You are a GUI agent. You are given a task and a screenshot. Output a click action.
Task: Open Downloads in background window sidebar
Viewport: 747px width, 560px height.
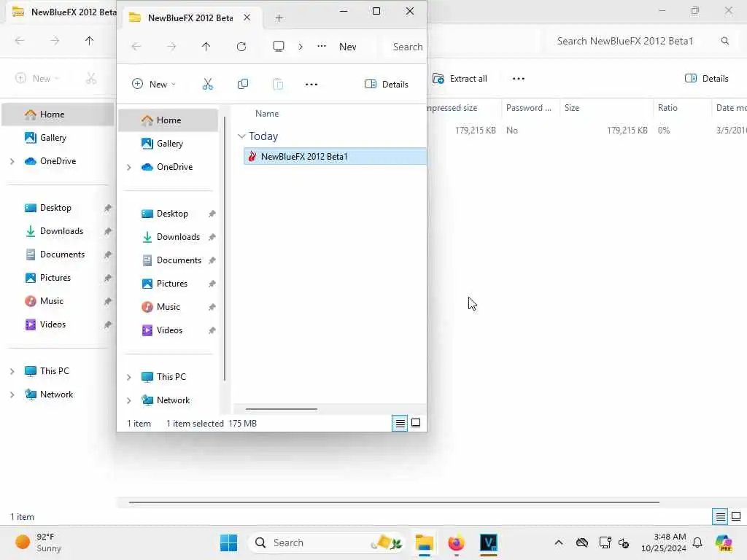(58, 231)
